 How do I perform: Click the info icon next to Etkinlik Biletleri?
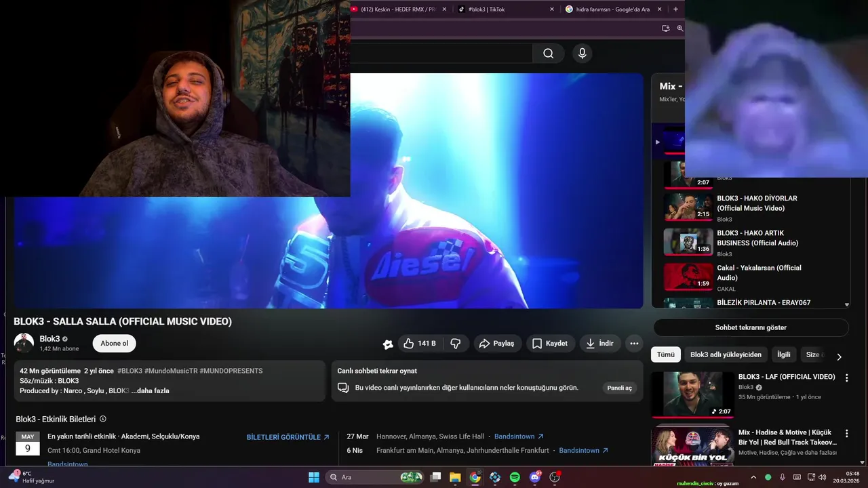coord(103,419)
